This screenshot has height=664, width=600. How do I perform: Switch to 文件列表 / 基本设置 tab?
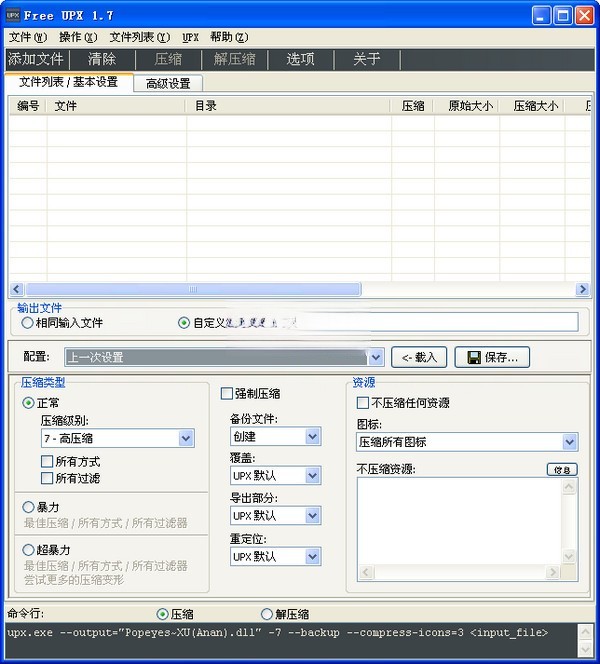pos(69,82)
